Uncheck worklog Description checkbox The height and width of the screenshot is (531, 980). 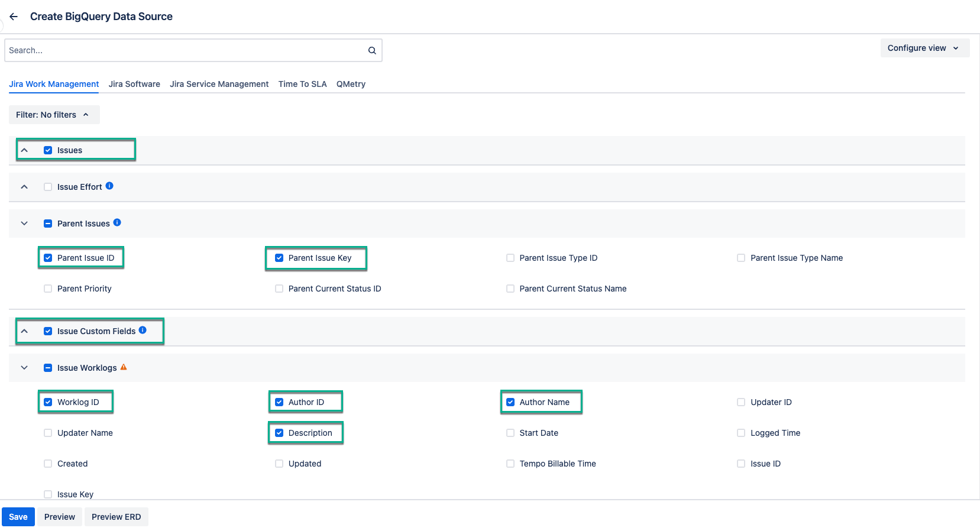[279, 433]
